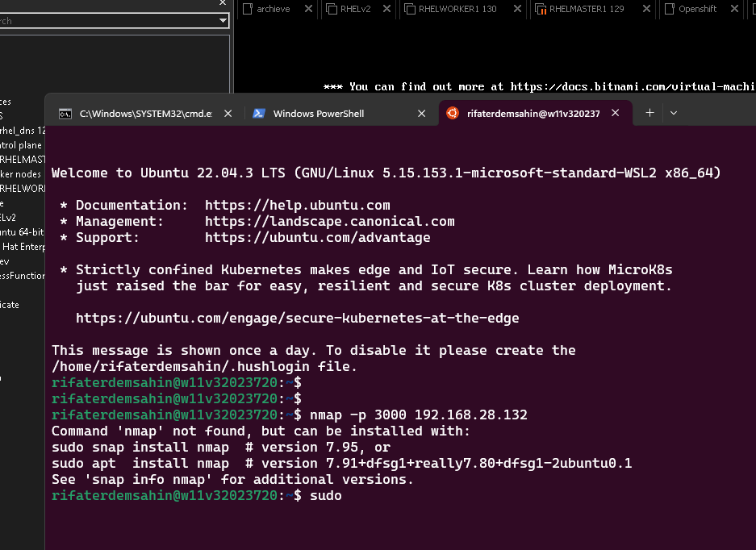
Task: Select the RHELMASTER entry in the library
Action: tap(23, 160)
